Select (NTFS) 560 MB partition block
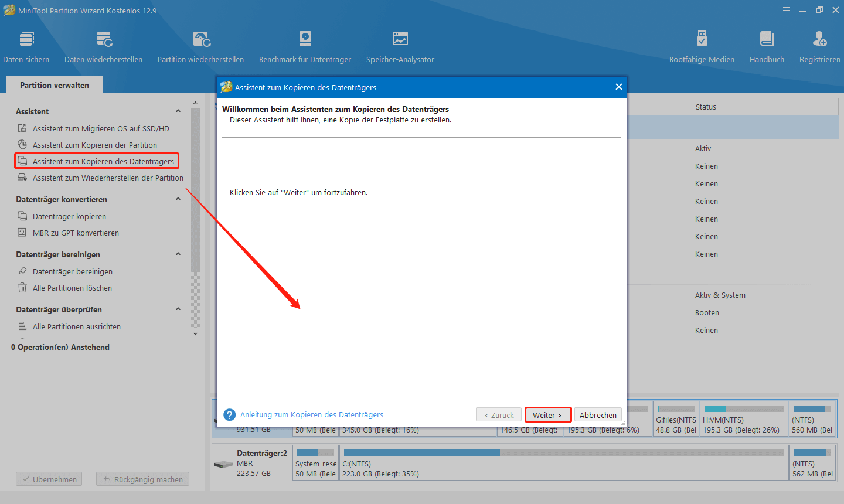The image size is (844, 504). coord(812,418)
